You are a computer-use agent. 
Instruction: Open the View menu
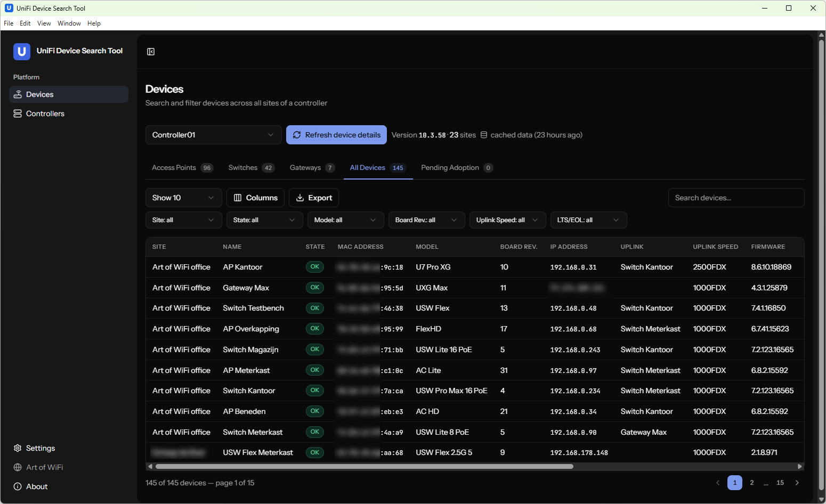44,23
